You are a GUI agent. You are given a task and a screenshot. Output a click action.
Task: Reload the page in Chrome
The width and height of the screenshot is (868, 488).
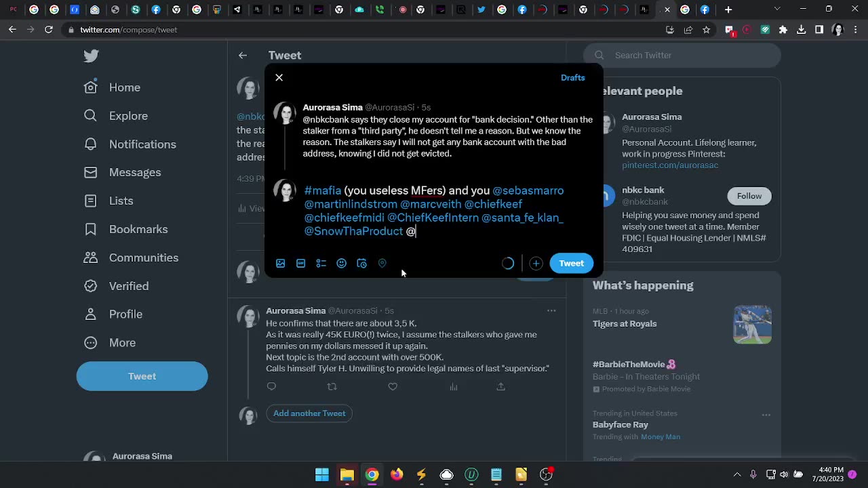point(49,30)
